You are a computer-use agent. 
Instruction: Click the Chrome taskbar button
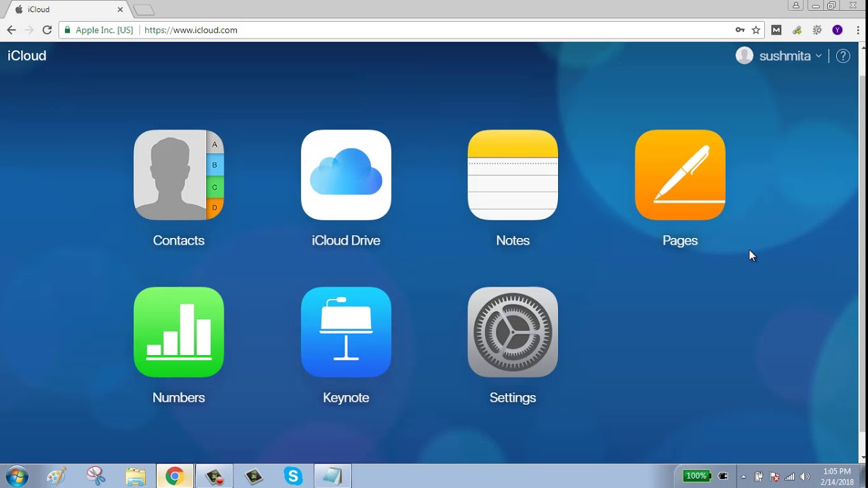(175, 476)
